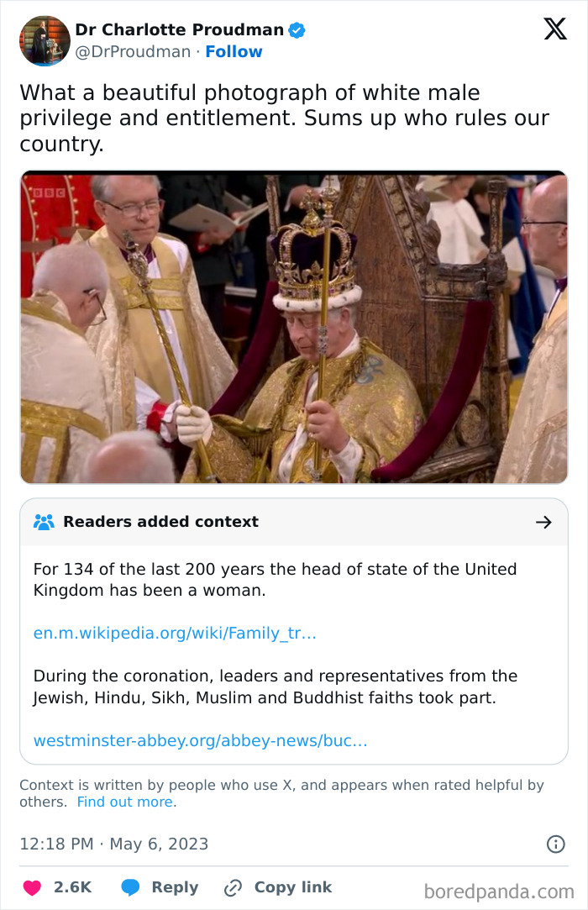
Task: Click the readers icon in the context panel header
Action: pyautogui.click(x=43, y=521)
